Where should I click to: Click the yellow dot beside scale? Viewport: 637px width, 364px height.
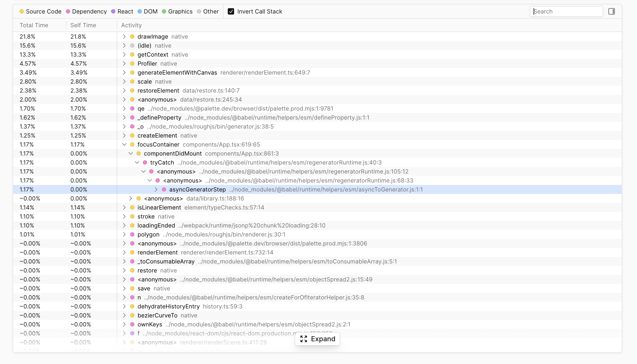tap(132, 81)
